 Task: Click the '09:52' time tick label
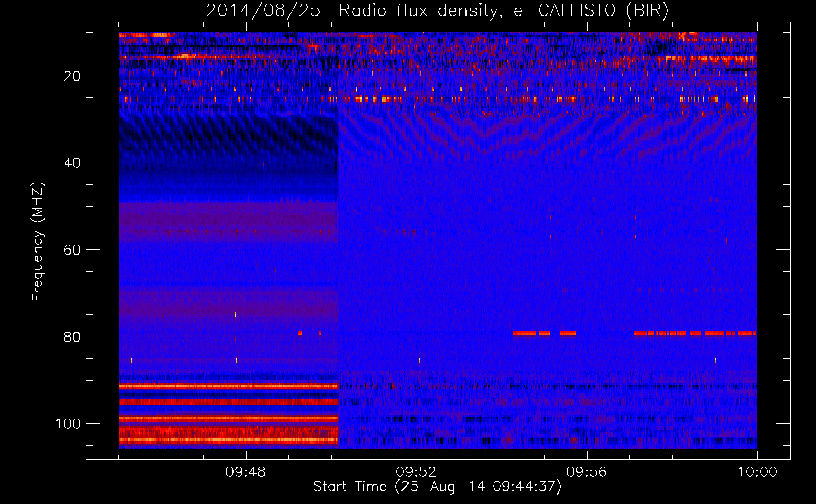pyautogui.click(x=416, y=472)
